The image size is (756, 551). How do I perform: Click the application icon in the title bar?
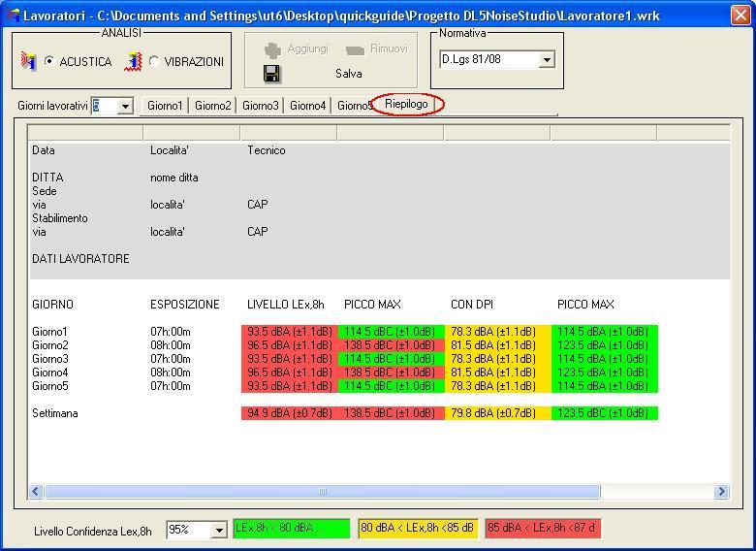(x=15, y=15)
